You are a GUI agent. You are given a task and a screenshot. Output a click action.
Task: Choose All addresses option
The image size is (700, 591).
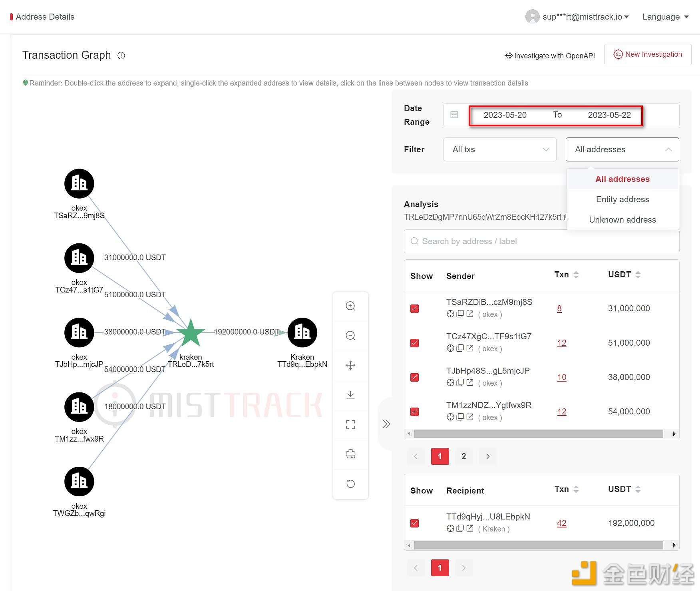coord(622,179)
